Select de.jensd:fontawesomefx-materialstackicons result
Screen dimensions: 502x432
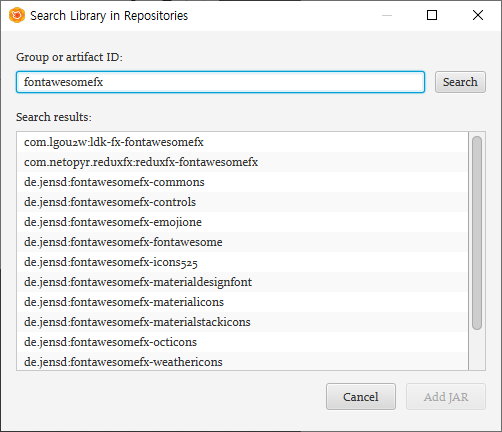tap(242, 322)
